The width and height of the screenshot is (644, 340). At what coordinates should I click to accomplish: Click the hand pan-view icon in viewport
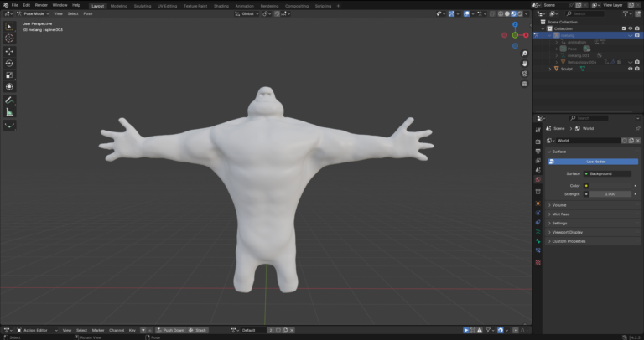(524, 63)
